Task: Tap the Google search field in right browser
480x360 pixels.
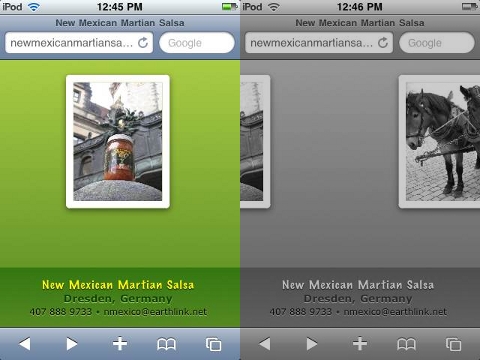Action: [437, 43]
